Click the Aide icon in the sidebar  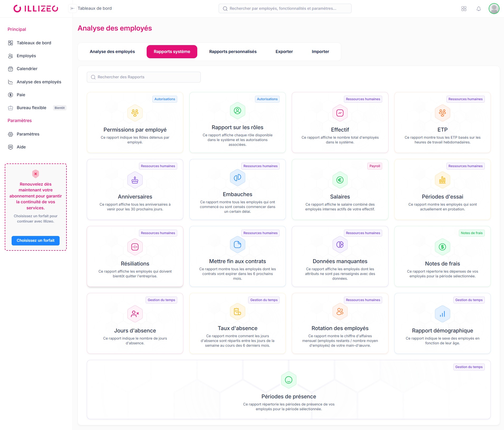click(x=11, y=147)
